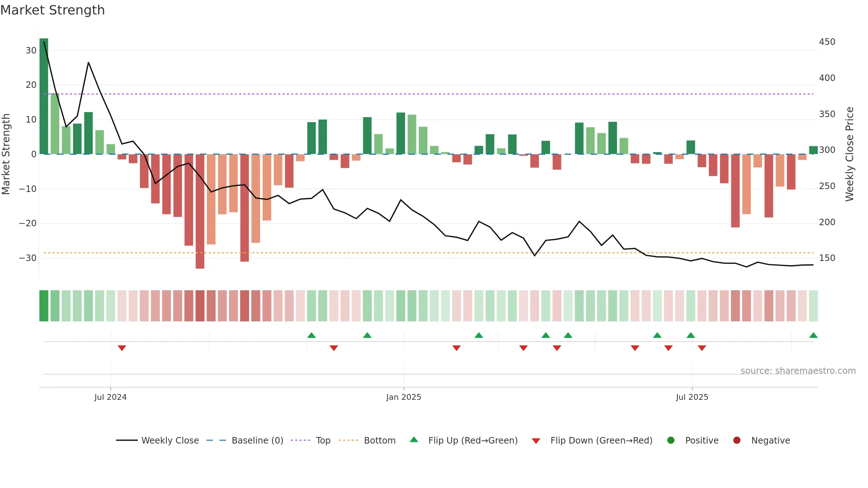This screenshot has width=868, height=488.
Task: Click the first red flip-down marker after Jul 2024
Action: pyautogui.click(x=122, y=348)
